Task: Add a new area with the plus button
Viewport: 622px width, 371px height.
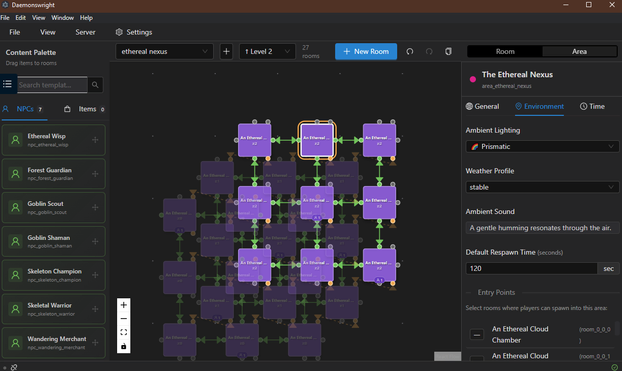Action: (x=226, y=52)
